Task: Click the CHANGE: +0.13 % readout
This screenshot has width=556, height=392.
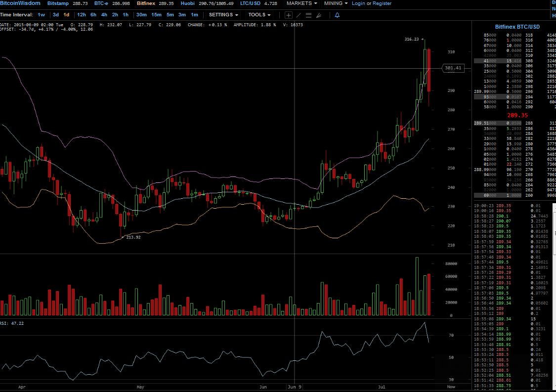Action: pyautogui.click(x=207, y=25)
